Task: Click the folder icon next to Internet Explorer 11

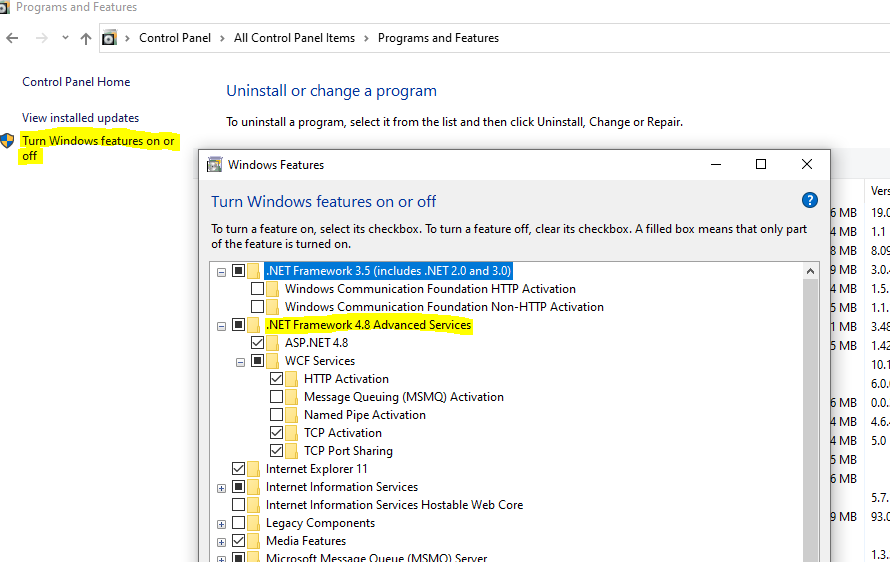Action: [254, 469]
